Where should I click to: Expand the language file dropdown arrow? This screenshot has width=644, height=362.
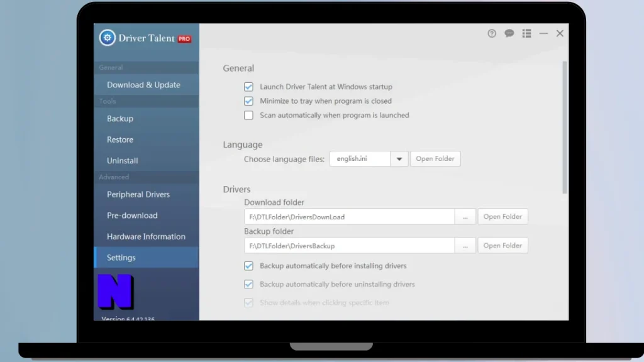(399, 159)
